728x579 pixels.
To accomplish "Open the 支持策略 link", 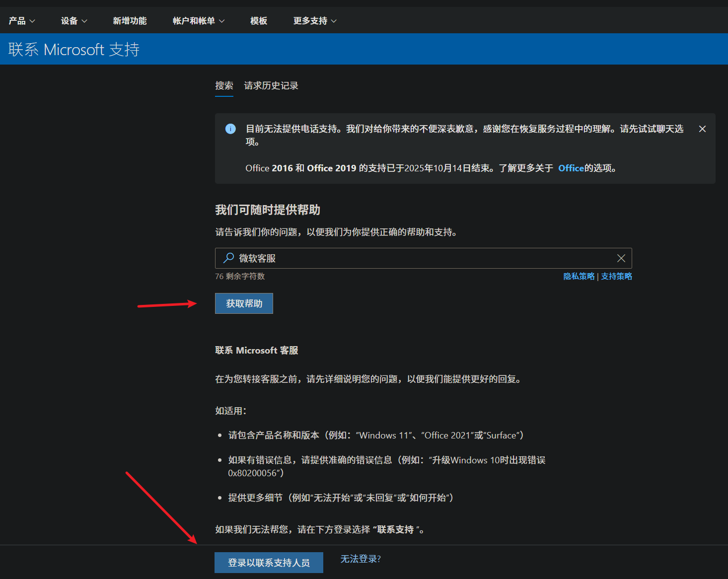I will pos(616,276).
